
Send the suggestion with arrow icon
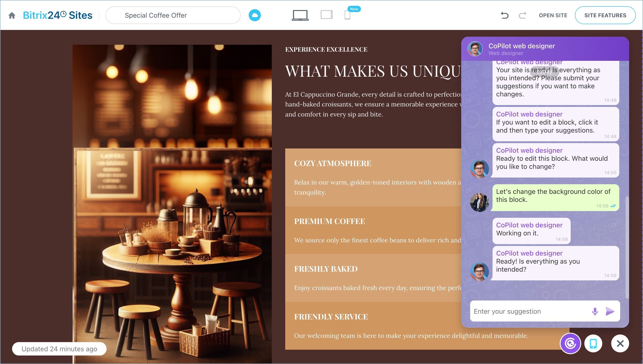610,311
